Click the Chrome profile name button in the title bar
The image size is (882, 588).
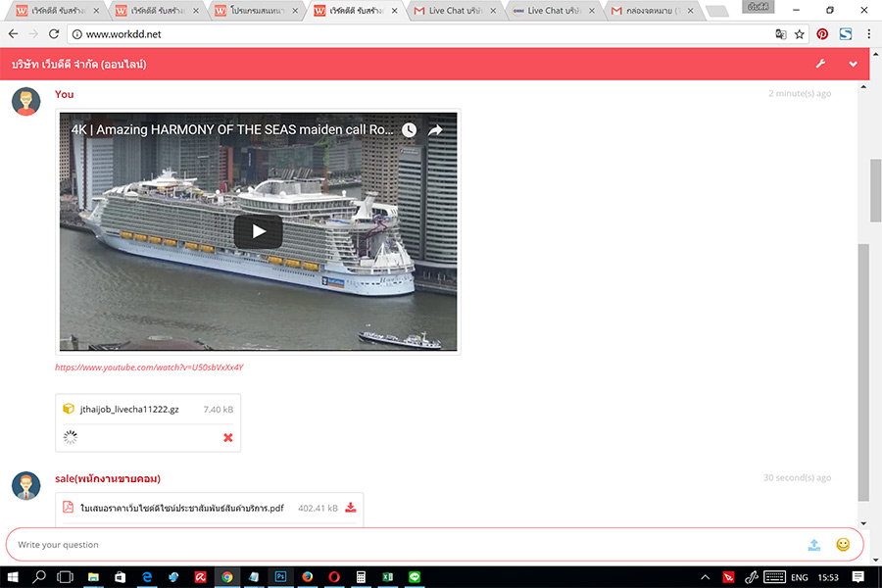coord(759,7)
